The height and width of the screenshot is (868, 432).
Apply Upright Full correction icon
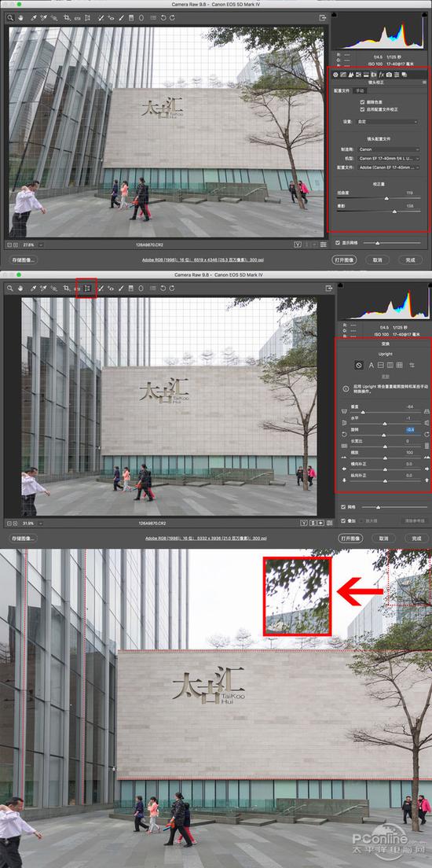coord(399,366)
